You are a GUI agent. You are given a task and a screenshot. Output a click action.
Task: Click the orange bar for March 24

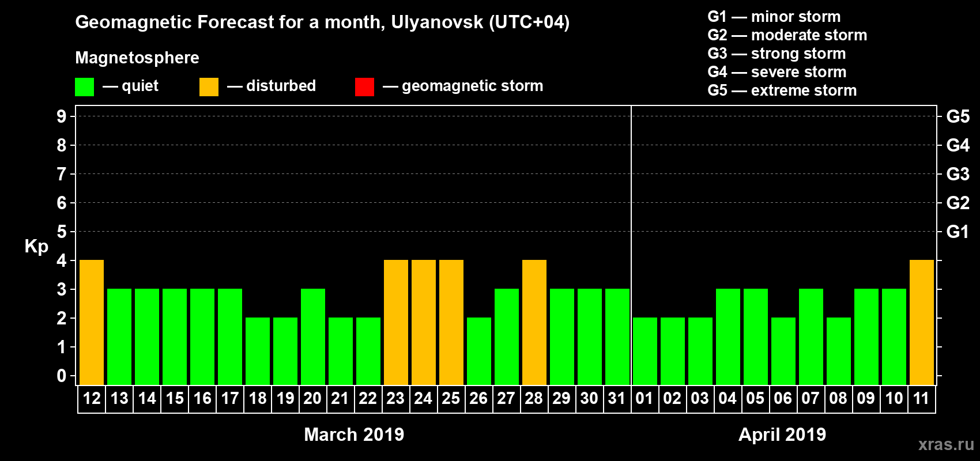[x=424, y=323]
